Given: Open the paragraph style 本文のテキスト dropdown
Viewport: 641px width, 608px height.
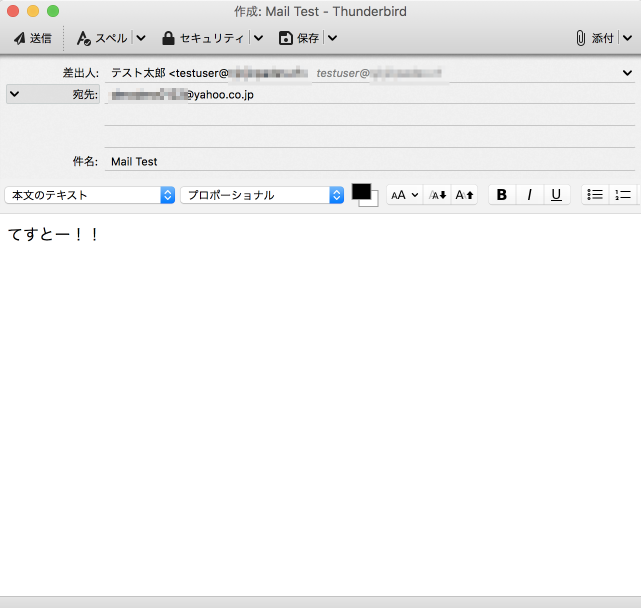Looking at the screenshot, I should pos(90,195).
